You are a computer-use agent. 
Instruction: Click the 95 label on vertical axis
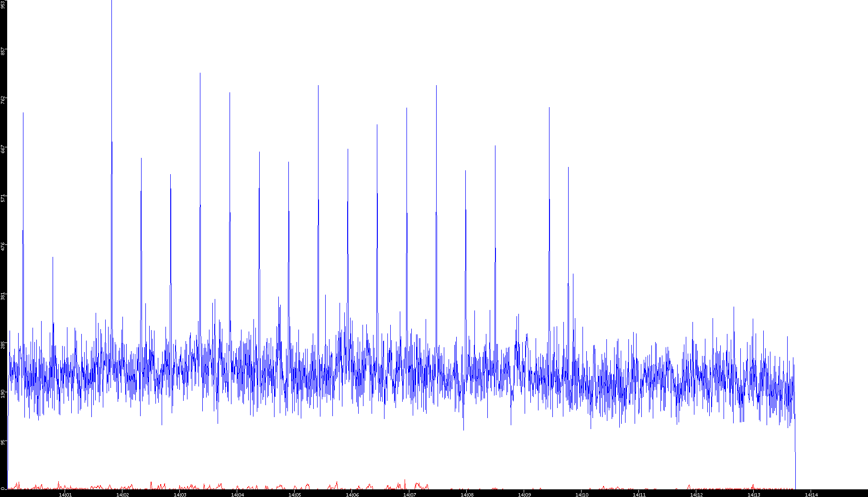[x=3, y=442]
